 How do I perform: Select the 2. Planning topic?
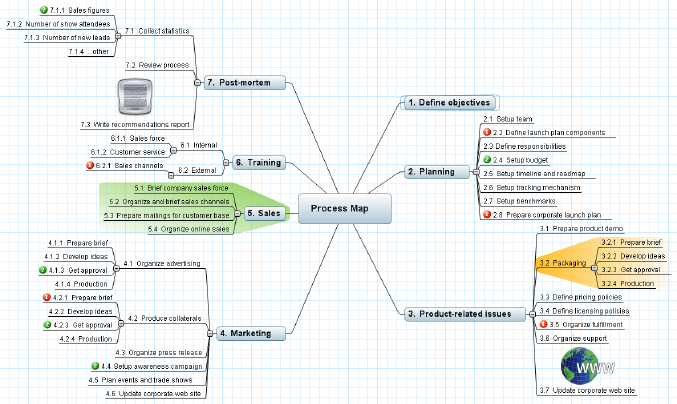(x=437, y=172)
